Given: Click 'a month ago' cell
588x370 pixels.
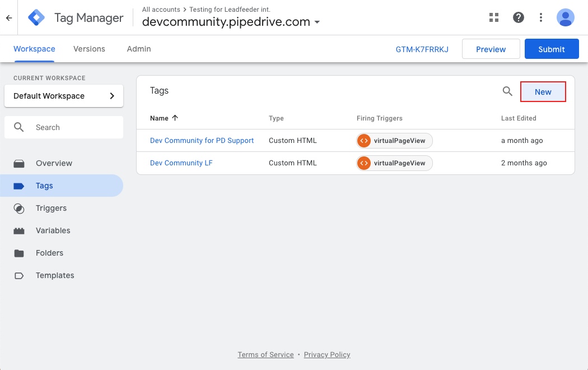Looking at the screenshot, I should tap(522, 141).
